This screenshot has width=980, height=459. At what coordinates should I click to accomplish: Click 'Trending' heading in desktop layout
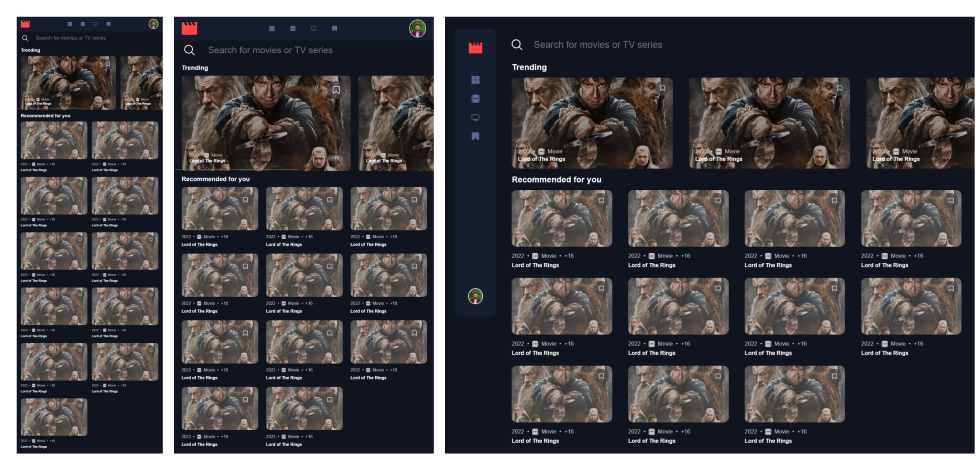(x=529, y=67)
